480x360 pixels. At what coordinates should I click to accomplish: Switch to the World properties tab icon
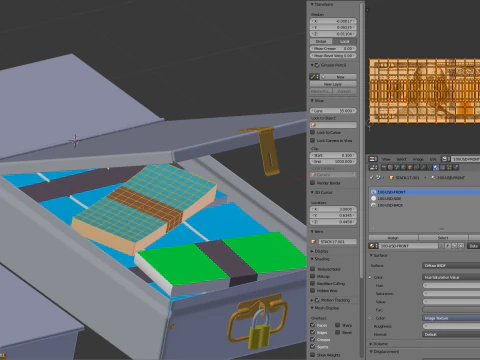tap(403, 167)
